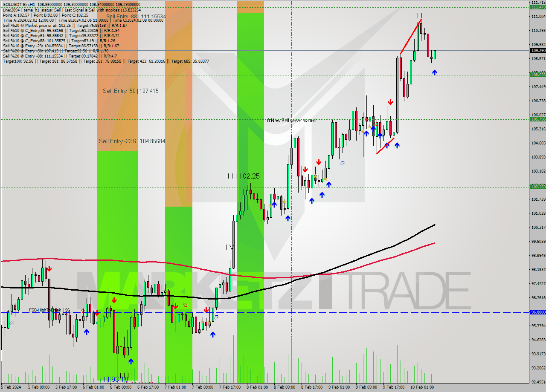Click the current price tag 109.290
Screen dimensions: 546x392
[537, 50]
